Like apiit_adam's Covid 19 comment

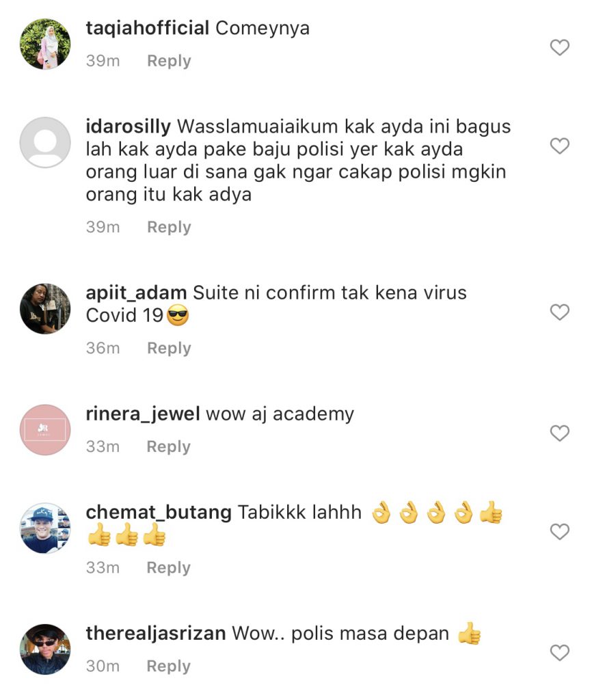coord(559,312)
